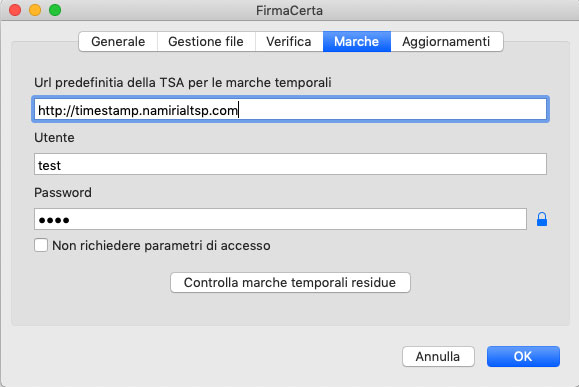
Task: Maximize the window using the green button
Action: (x=55, y=10)
